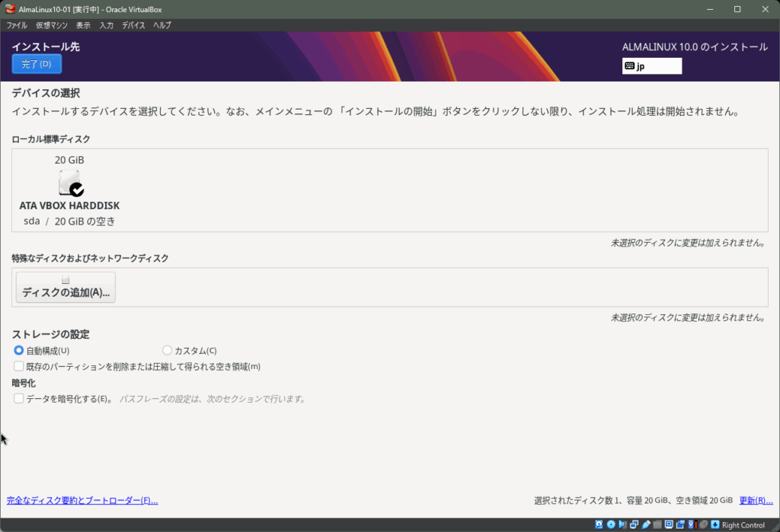Click the ALMALINUX 10.0 のインストール title
This screenshot has height=532, width=780.
click(695, 47)
